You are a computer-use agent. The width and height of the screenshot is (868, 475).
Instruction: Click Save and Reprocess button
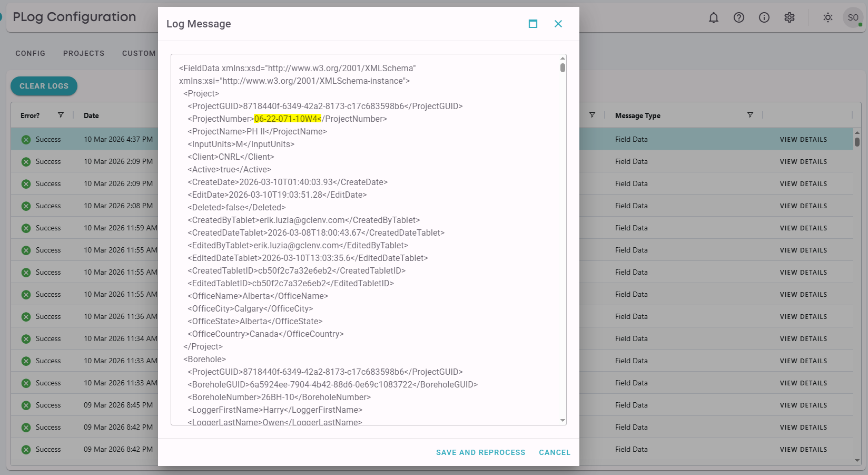[x=480, y=452]
